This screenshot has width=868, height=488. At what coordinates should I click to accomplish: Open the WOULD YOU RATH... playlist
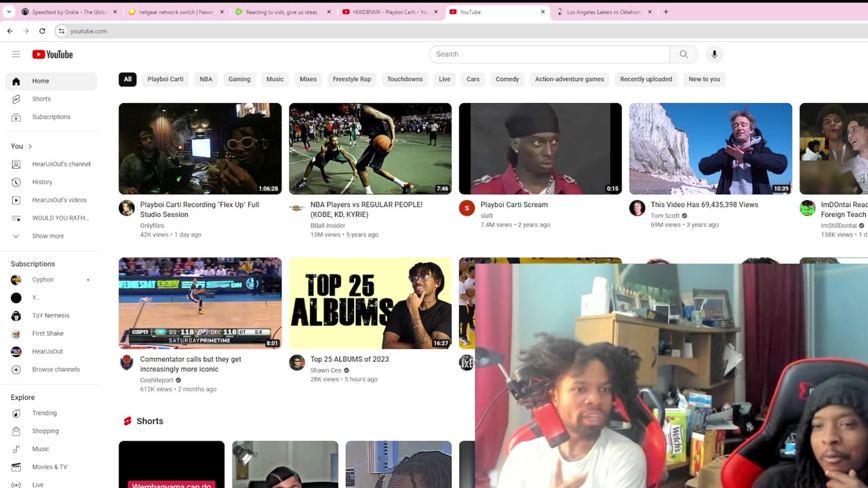coord(52,218)
